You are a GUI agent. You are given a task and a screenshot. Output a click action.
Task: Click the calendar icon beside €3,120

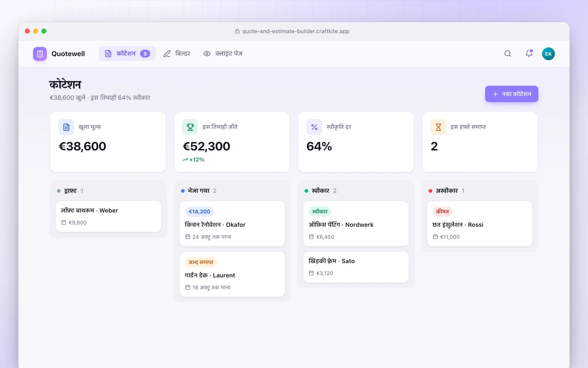tap(311, 273)
